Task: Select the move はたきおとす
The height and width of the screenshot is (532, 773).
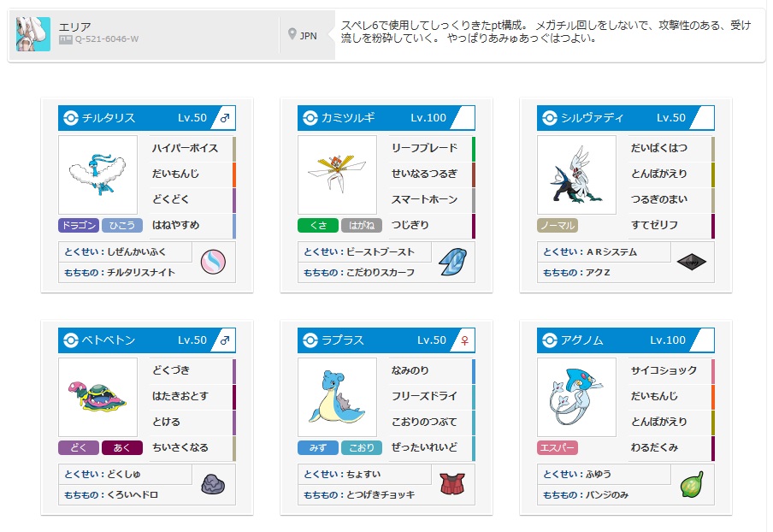Action: tap(192, 396)
